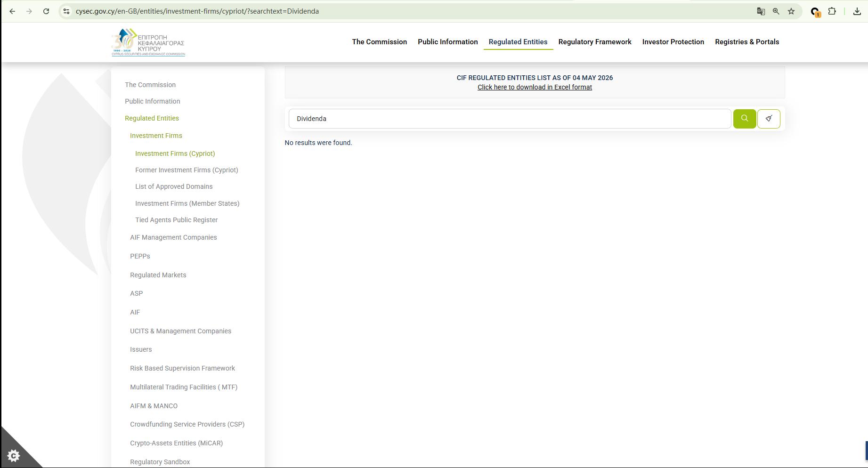Open Multilateral Trading Facilities (MTF)
Screen dimensions: 868x468
coord(184,387)
